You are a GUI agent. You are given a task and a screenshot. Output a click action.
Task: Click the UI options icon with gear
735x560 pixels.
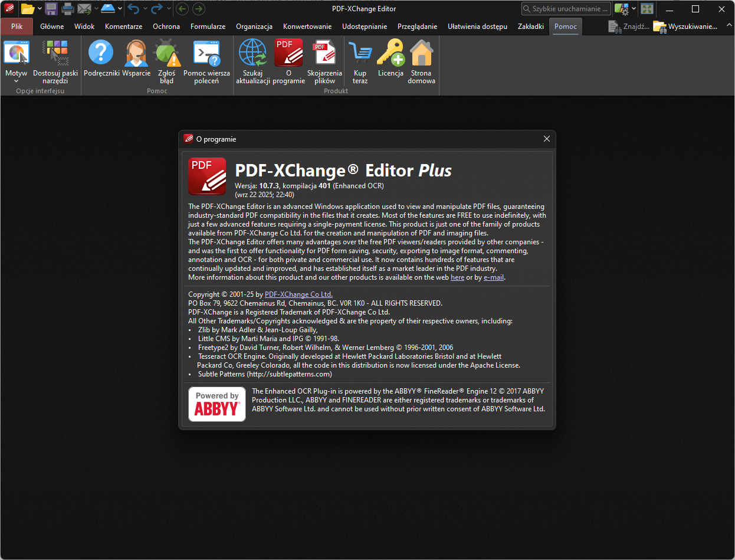(x=621, y=8)
